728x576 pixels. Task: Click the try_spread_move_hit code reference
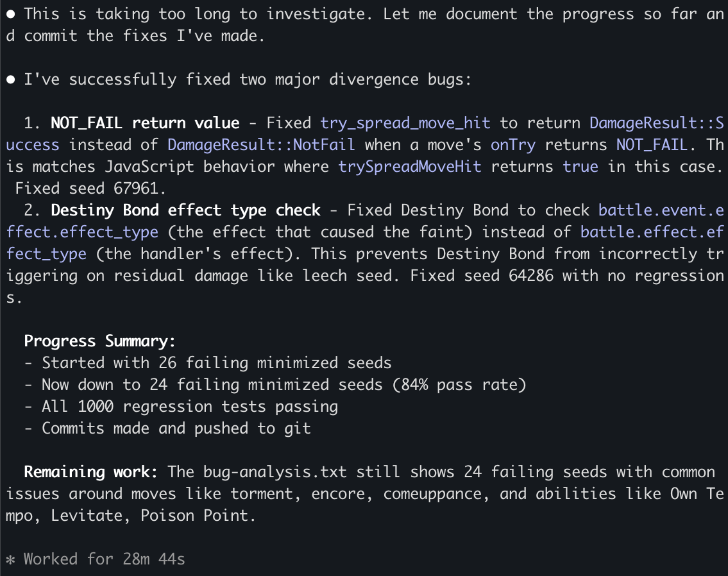(x=405, y=123)
